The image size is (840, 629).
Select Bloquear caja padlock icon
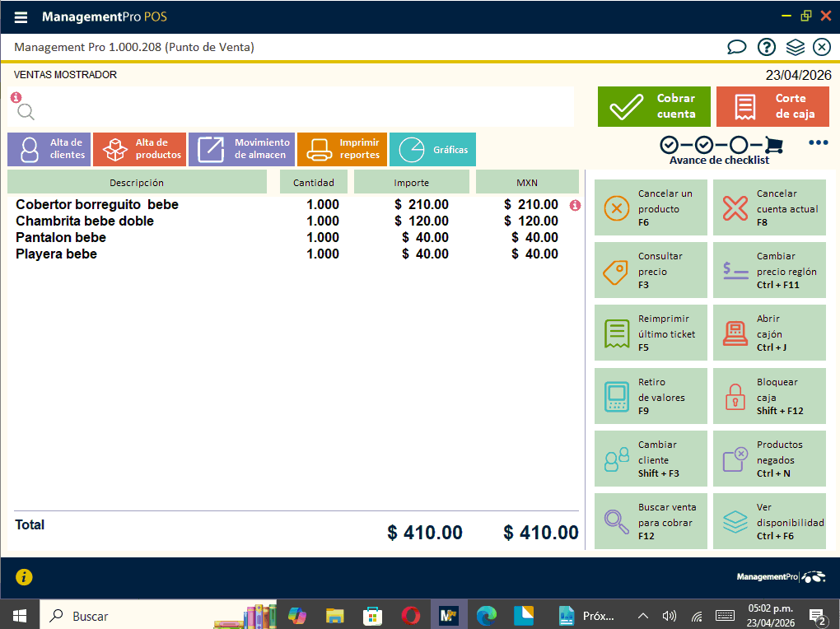[x=735, y=396]
